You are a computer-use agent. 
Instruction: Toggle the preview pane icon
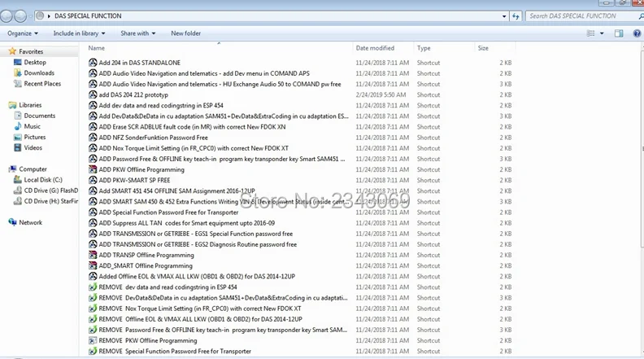[x=619, y=33]
